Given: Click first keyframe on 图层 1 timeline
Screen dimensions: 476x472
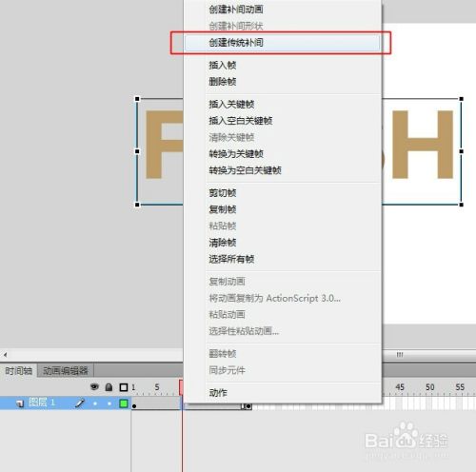Looking at the screenshot, I should coord(134,406).
